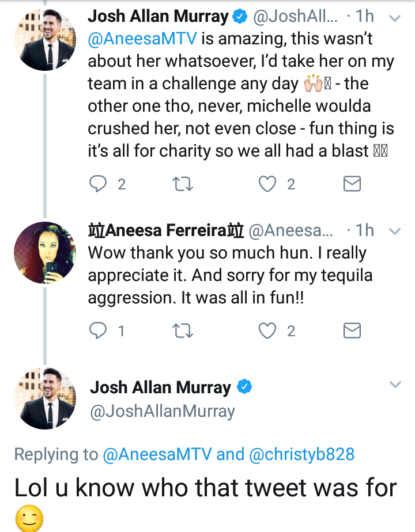
Task: Tap the Josh Allan Murray name on top tweet
Action: [x=159, y=17]
